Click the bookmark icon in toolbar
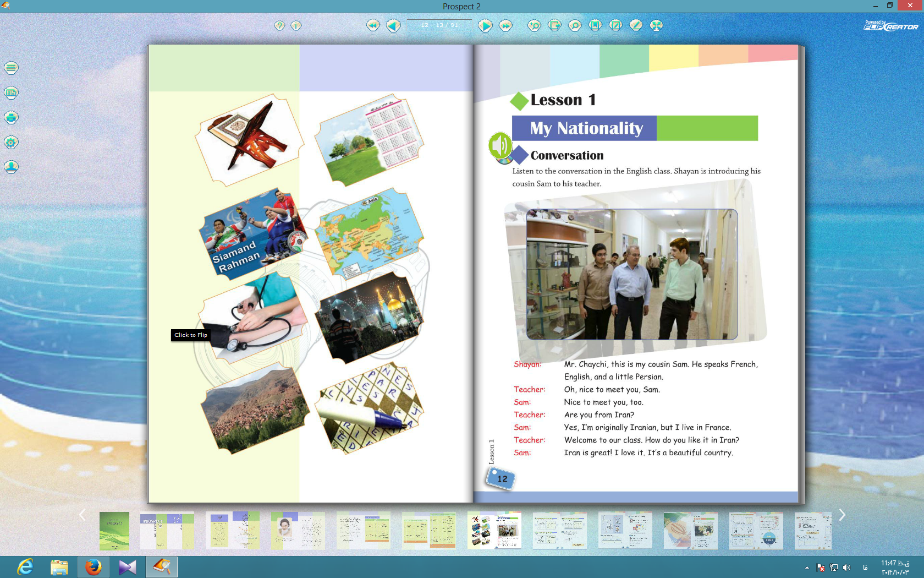This screenshot has height=578, width=924. pos(595,25)
